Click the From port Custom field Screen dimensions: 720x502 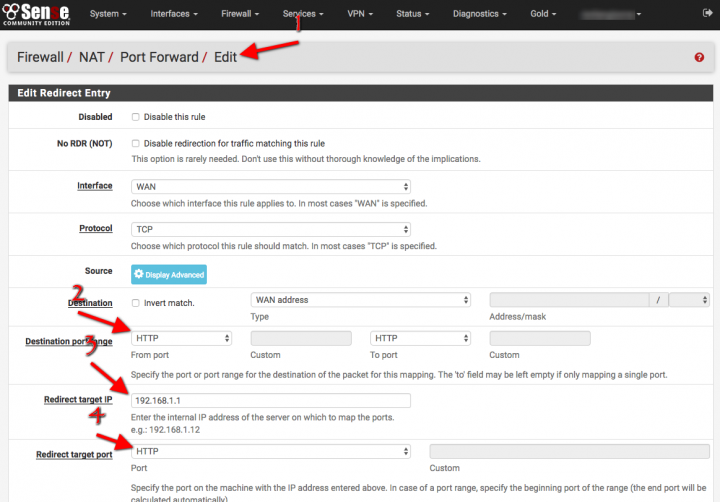click(x=301, y=338)
